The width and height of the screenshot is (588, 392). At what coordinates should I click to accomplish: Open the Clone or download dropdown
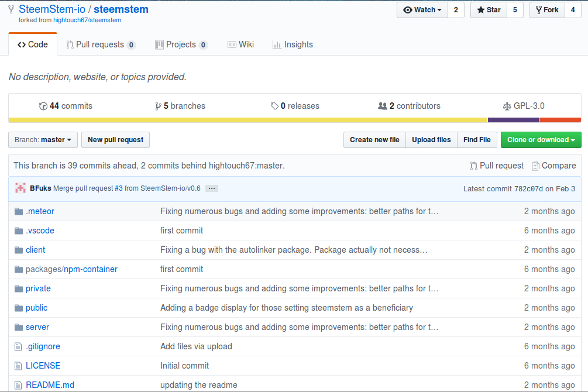(x=541, y=140)
